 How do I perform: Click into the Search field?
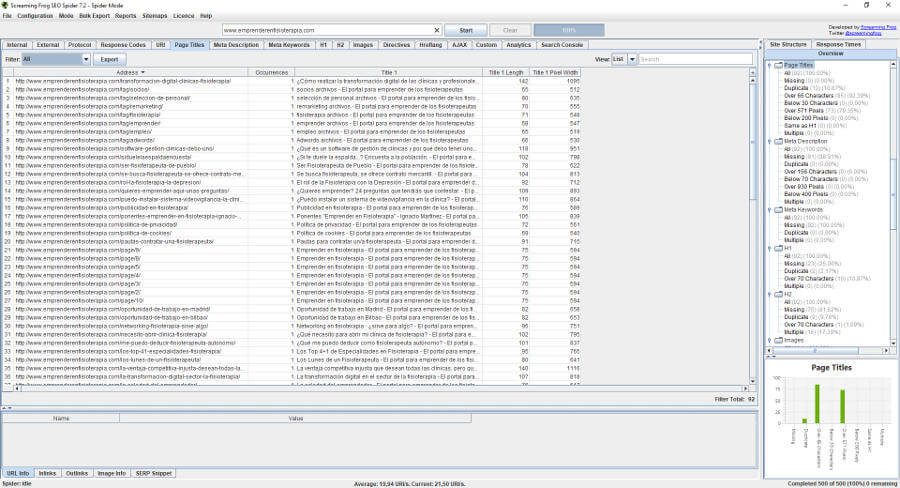[x=695, y=59]
